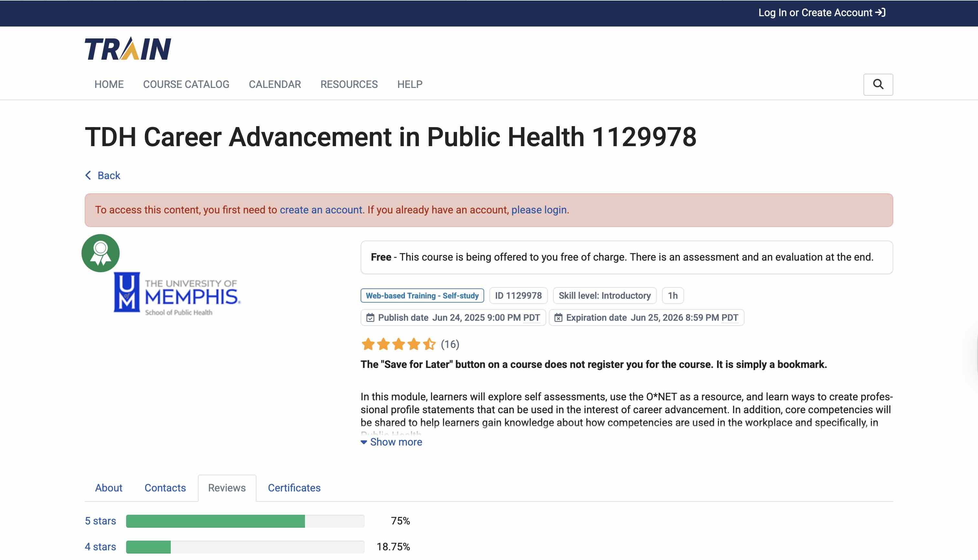Click the Expiration date calendar icon

click(x=558, y=318)
